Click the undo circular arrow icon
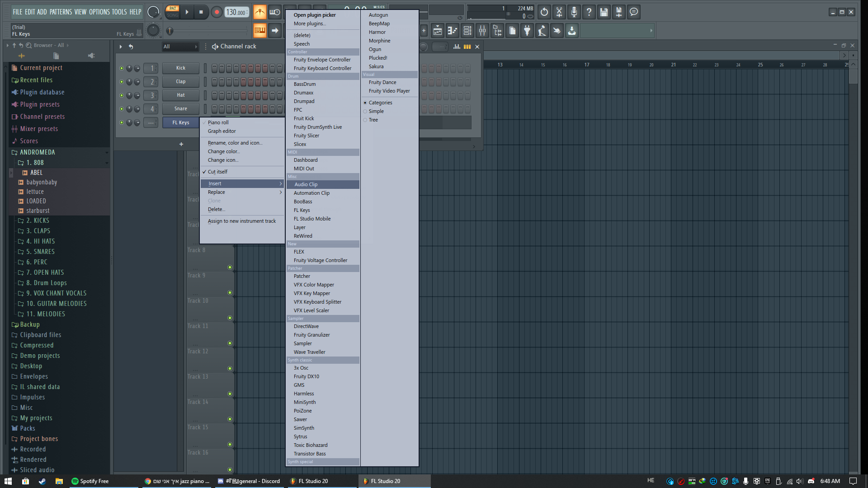Viewport: 868px width, 488px height. [544, 12]
